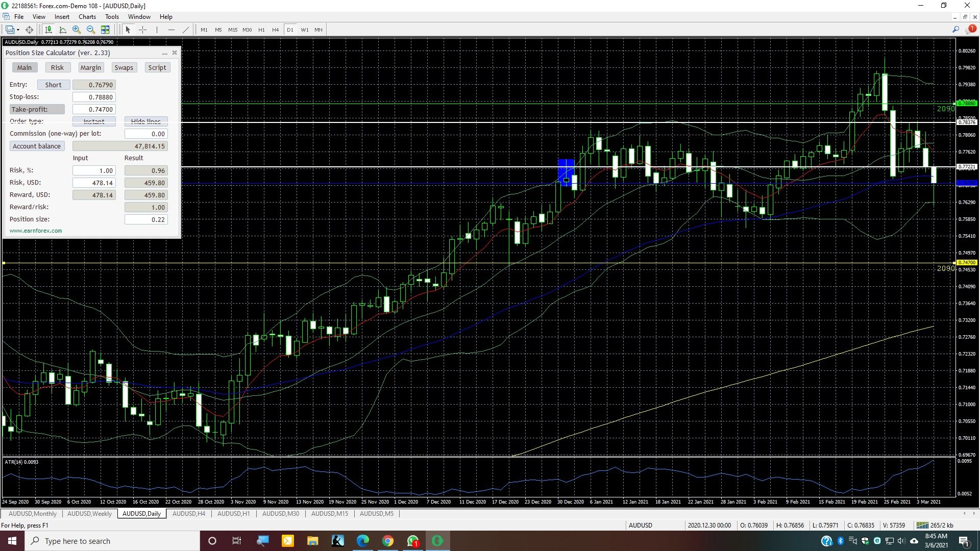Open the Tools menu
Screen dimensions: 980x551
pos(112,16)
